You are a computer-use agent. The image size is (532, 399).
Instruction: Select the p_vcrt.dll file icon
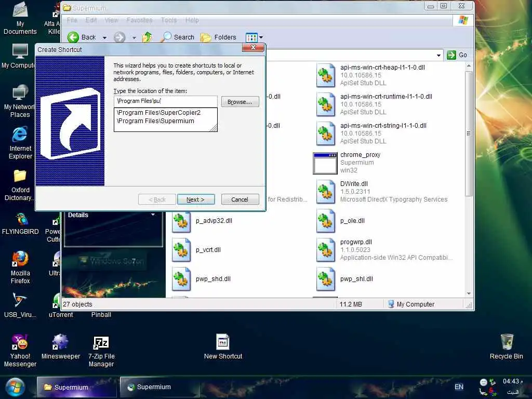click(181, 250)
